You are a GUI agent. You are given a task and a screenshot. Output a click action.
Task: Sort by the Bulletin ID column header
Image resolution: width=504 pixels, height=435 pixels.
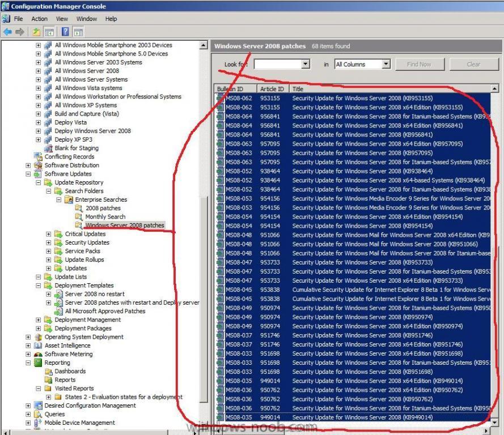pos(236,89)
